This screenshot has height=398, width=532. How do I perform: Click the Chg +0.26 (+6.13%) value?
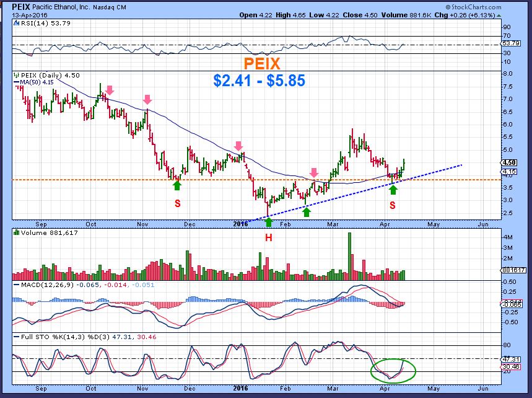(x=464, y=15)
